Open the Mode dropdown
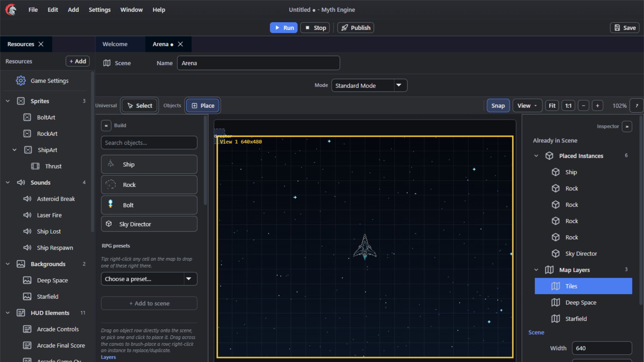This screenshot has height=362, width=644. pyautogui.click(x=369, y=85)
